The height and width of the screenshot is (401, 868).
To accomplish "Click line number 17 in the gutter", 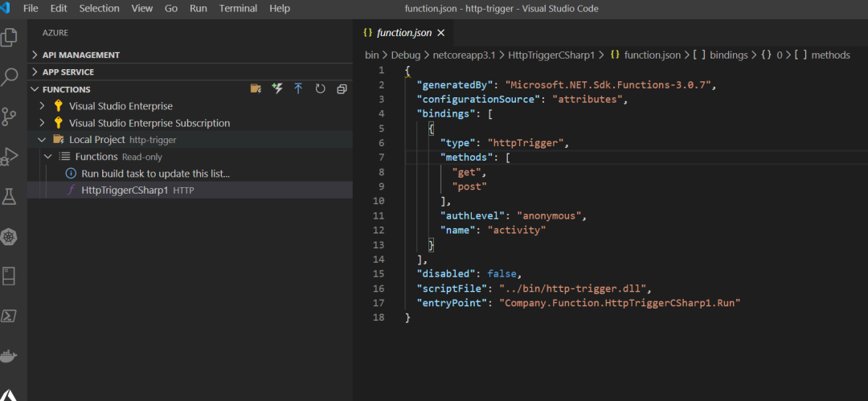I will click(x=379, y=303).
